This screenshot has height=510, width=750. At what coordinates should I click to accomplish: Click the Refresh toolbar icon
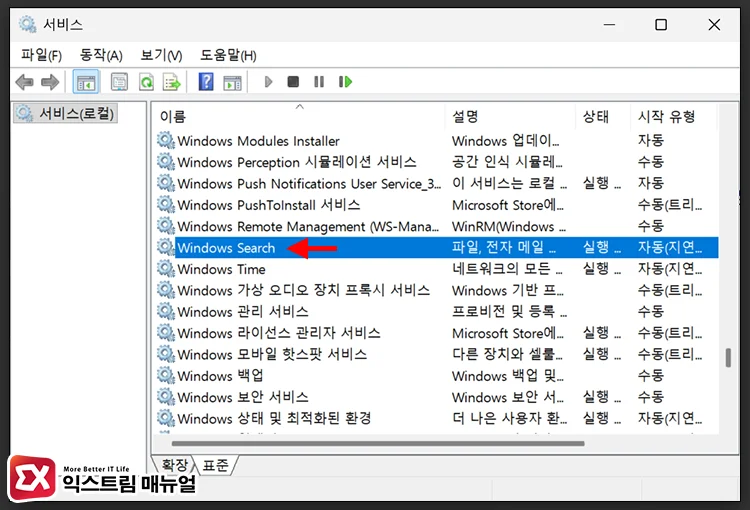(x=146, y=82)
